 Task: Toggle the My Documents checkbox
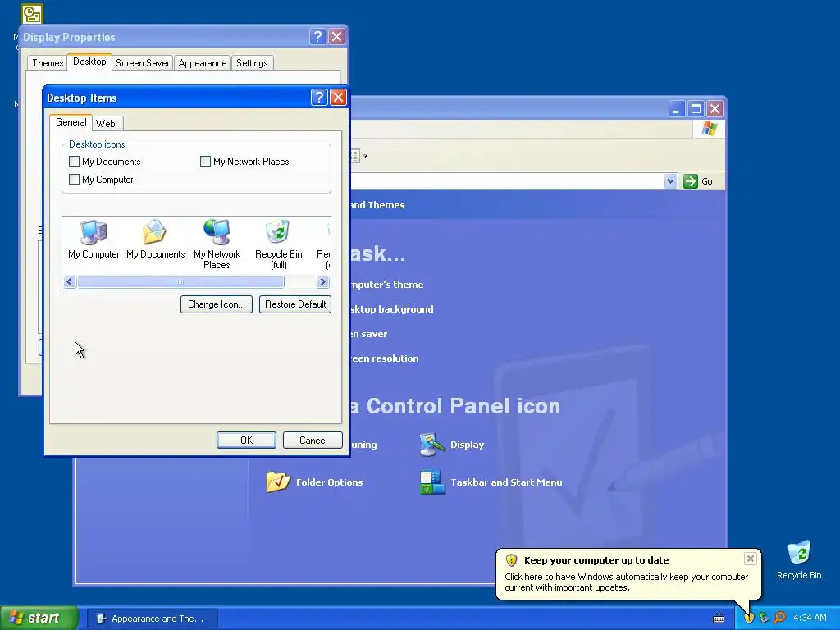[x=75, y=162]
